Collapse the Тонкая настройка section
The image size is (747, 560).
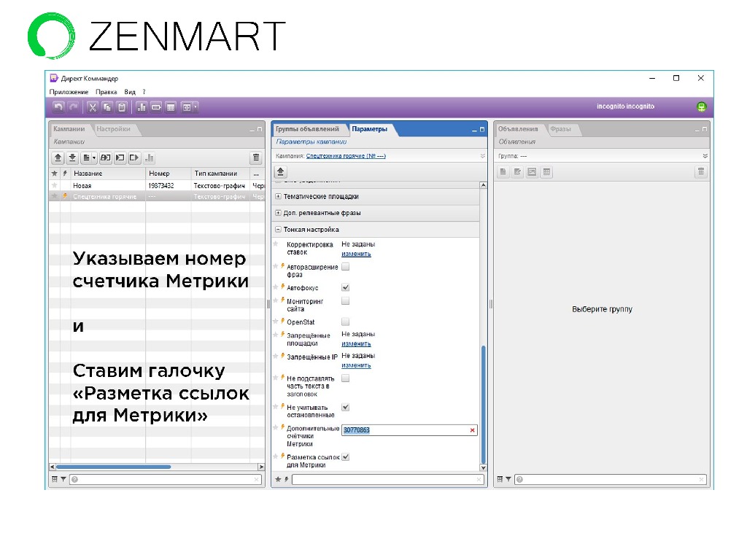(x=278, y=229)
